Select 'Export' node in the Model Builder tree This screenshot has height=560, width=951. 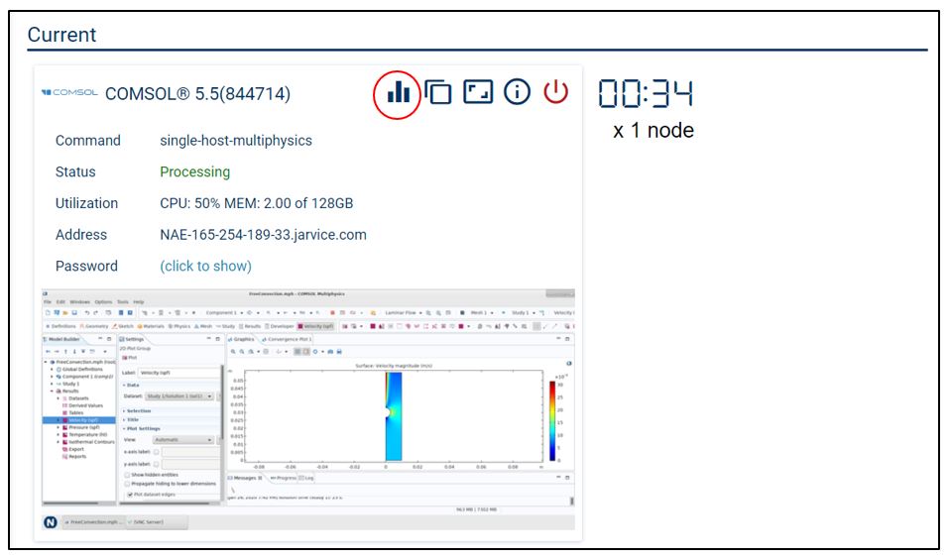coord(75,449)
